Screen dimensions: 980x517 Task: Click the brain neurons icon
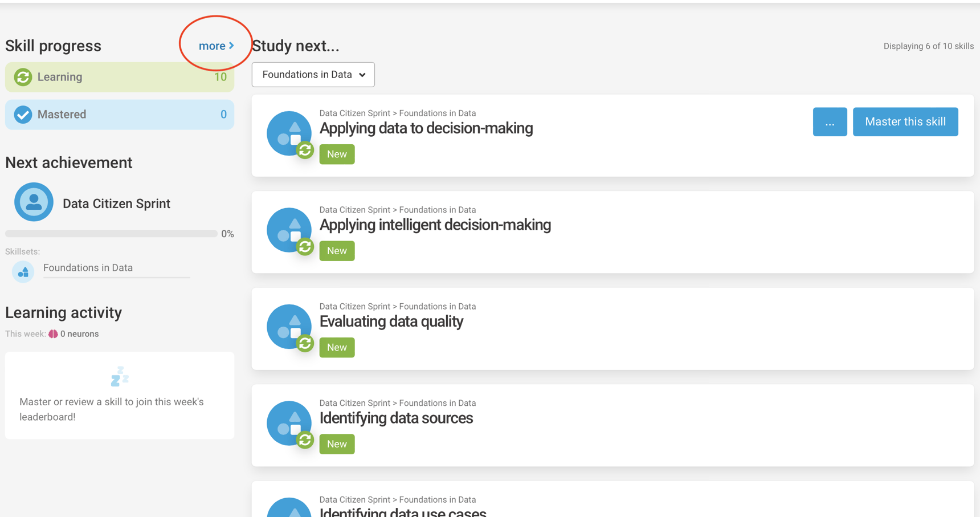pyautogui.click(x=53, y=334)
